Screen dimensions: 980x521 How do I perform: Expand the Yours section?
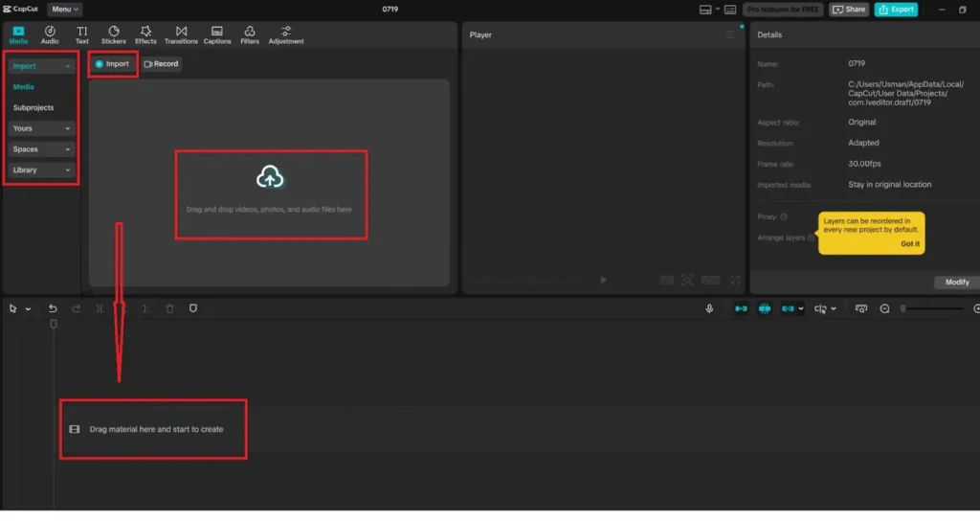click(41, 128)
